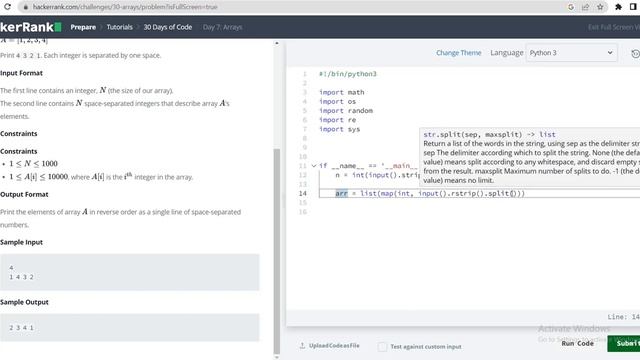The image size is (640, 360).
Task: Click the Upload Code as File icon
Action: click(302, 346)
